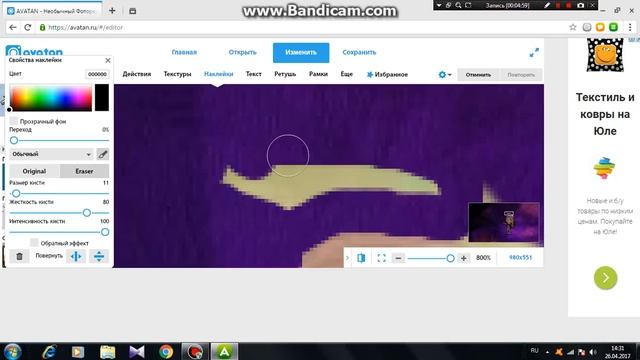Collapse the zoom bar with the chevron
This screenshot has height=360, width=640.
click(x=347, y=258)
